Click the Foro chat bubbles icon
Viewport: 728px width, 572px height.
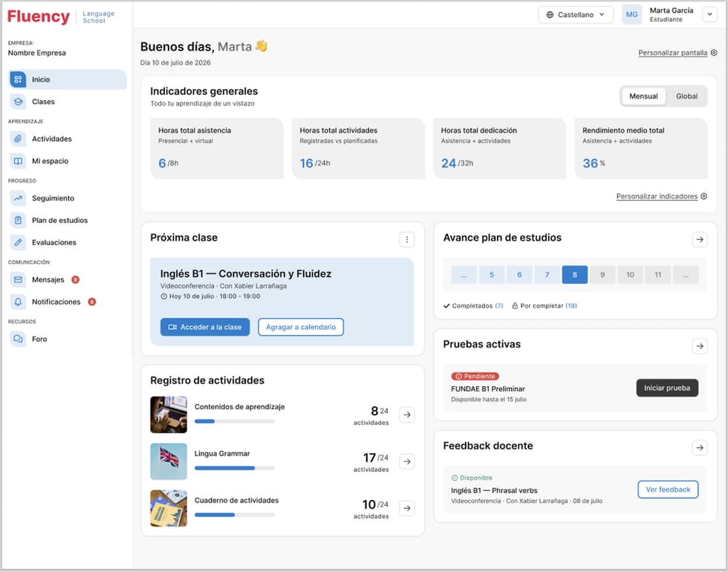(18, 339)
